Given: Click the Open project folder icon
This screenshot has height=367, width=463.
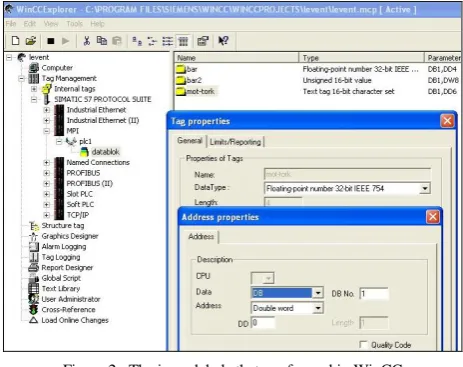Looking at the screenshot, I should pyautogui.click(x=31, y=41).
